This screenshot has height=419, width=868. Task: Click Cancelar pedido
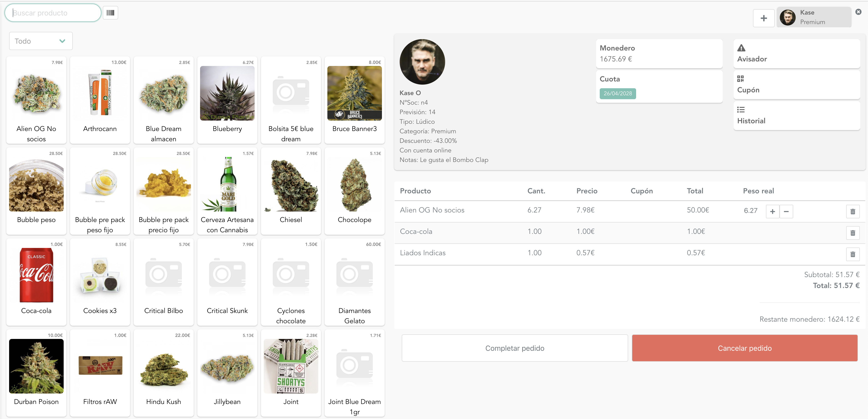pyautogui.click(x=744, y=348)
